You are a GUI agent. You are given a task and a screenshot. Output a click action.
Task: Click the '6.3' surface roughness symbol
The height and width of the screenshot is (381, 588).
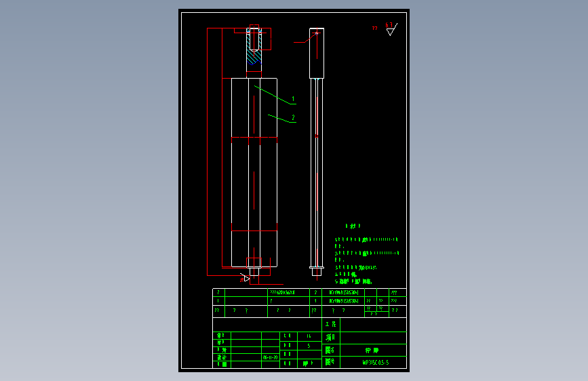click(391, 28)
